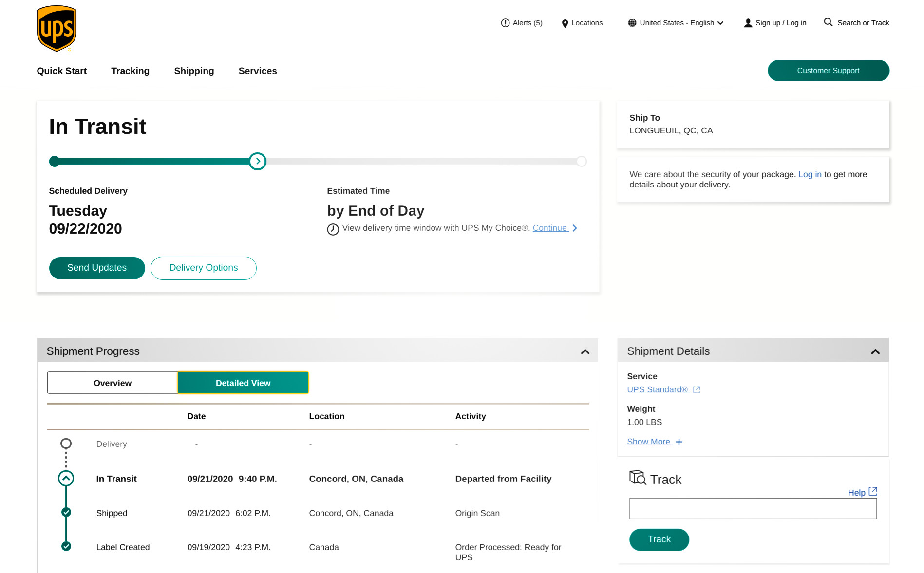Follow the Log in link in security notice
This screenshot has width=924, height=573.
tap(810, 174)
